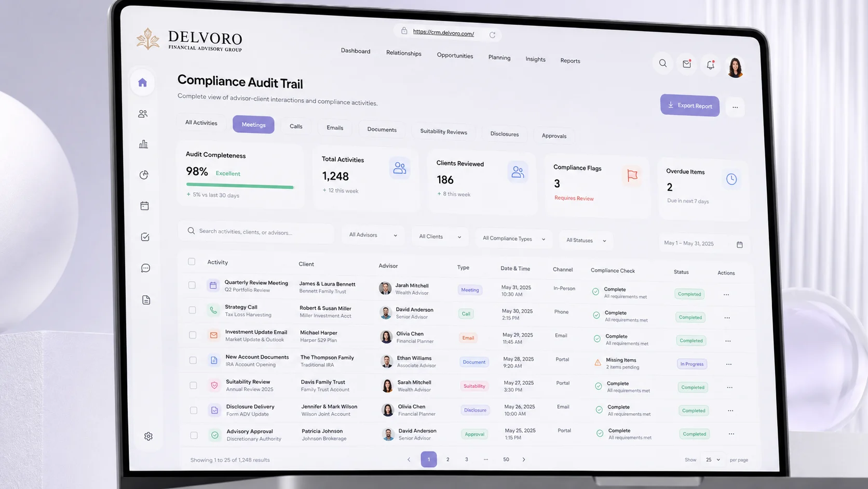Viewport: 868px width, 489px height.
Task: Open the All Compliance Types dropdown
Action: tap(514, 239)
